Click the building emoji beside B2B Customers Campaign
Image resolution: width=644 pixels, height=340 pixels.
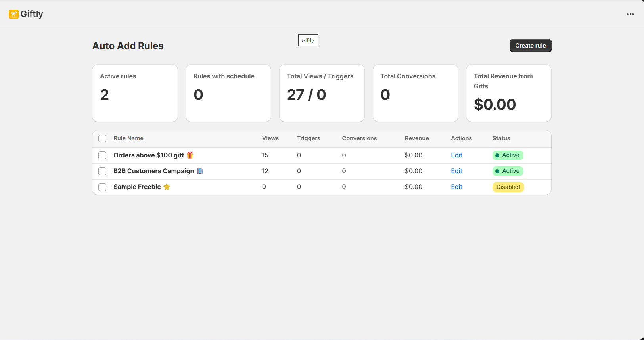[200, 171]
